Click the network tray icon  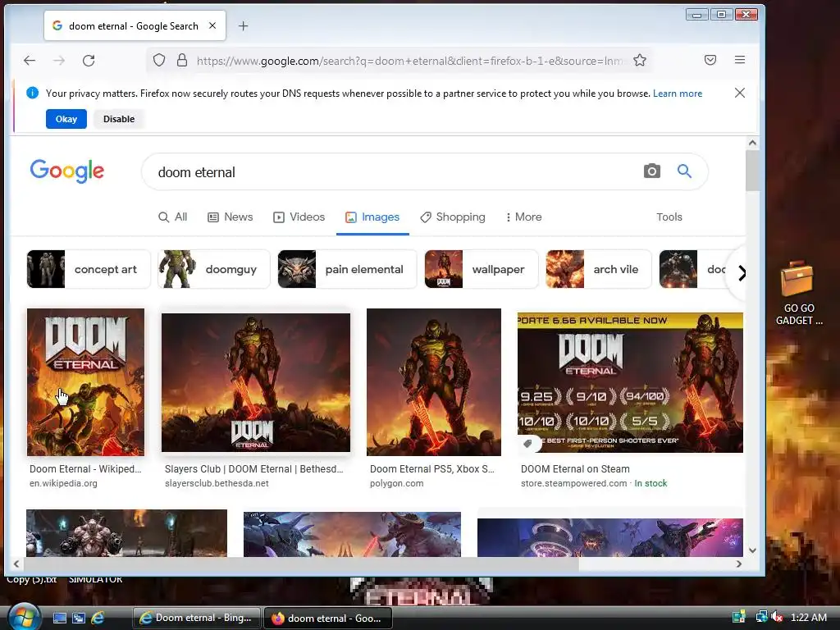tap(761, 617)
